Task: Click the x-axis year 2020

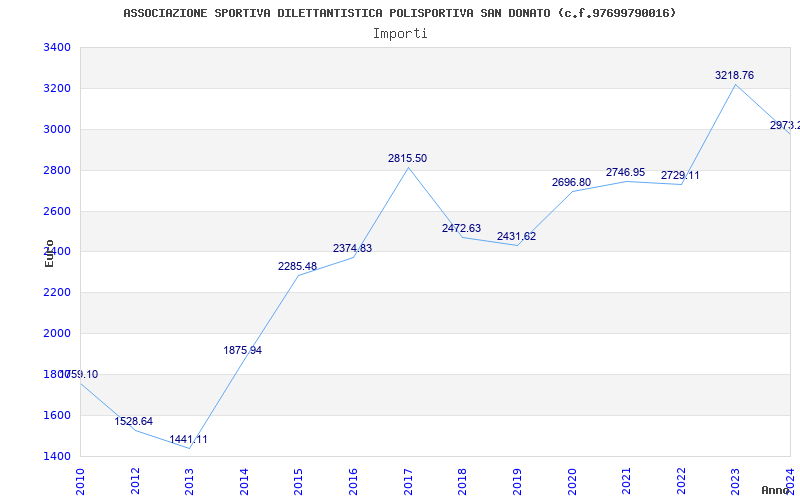Action: point(571,481)
